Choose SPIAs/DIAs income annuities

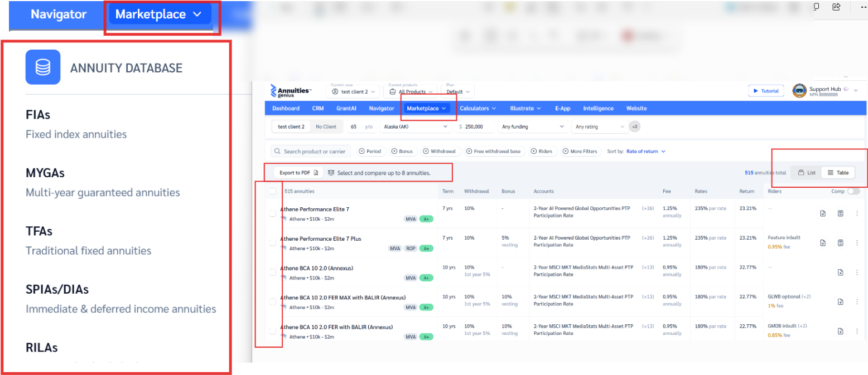click(120, 299)
